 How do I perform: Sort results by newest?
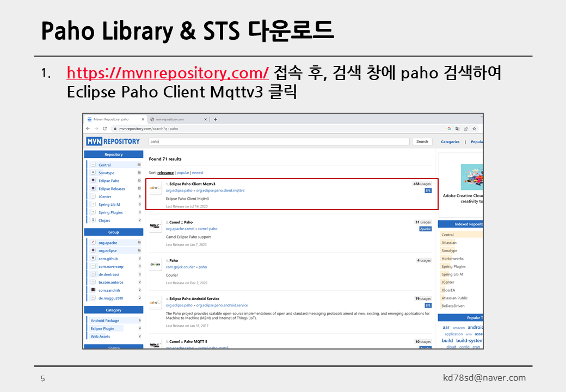[198, 173]
